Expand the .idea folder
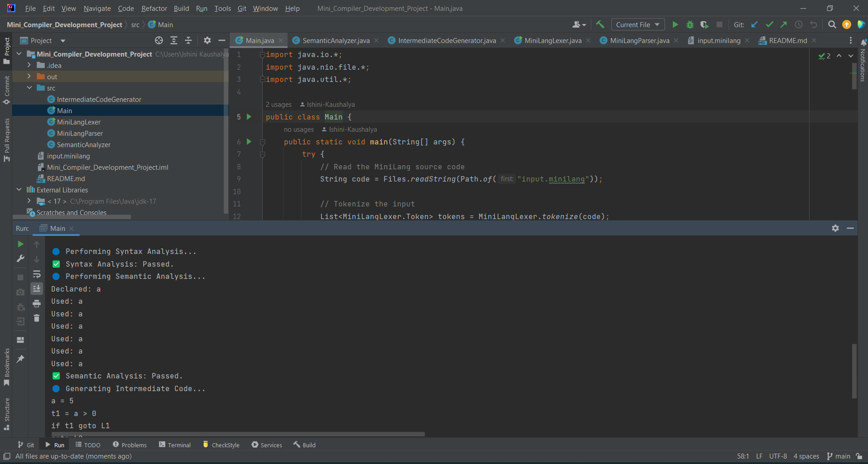Screen dimensions: 868x464 (29, 65)
